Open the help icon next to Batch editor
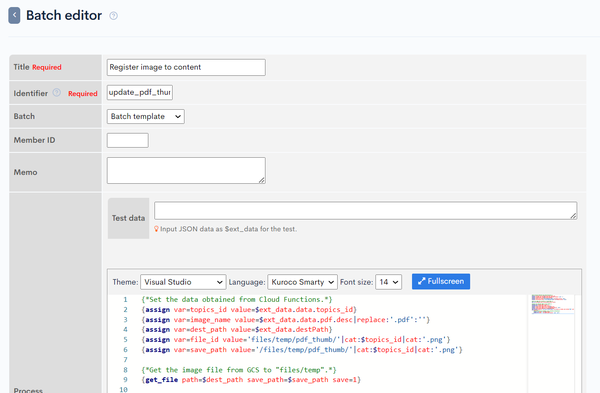Viewport: 600px width, 393px height. (113, 16)
